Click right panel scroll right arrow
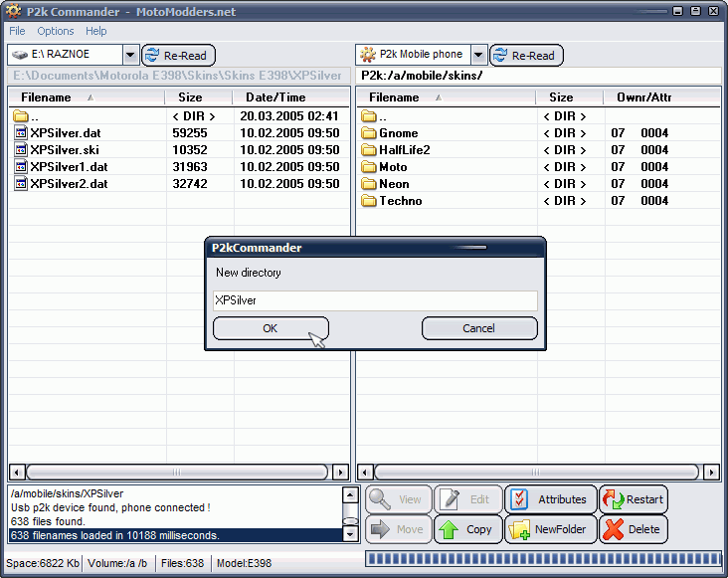Viewport: 728px width, 578px height. tap(711, 473)
